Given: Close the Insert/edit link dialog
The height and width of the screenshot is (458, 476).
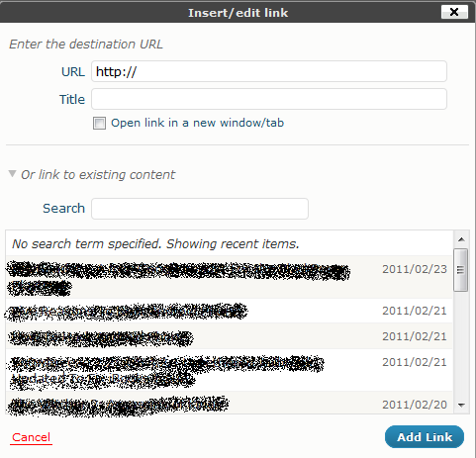Looking at the screenshot, I should tap(454, 12).
